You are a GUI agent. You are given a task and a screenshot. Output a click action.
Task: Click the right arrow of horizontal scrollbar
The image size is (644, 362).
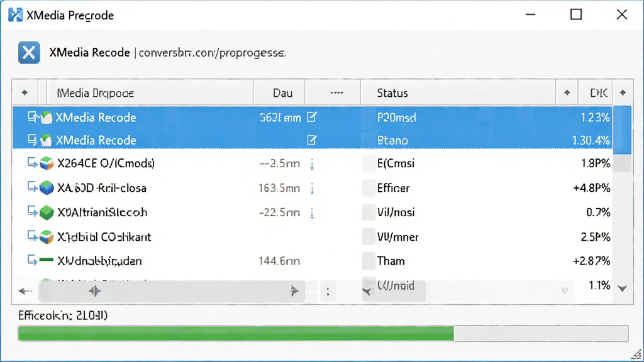tap(294, 292)
